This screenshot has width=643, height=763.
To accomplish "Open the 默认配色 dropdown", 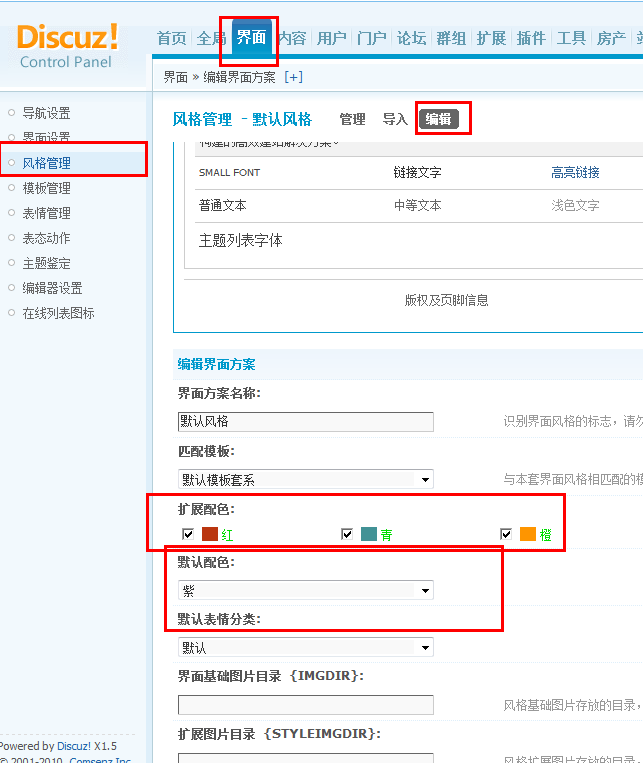I will (x=306, y=591).
